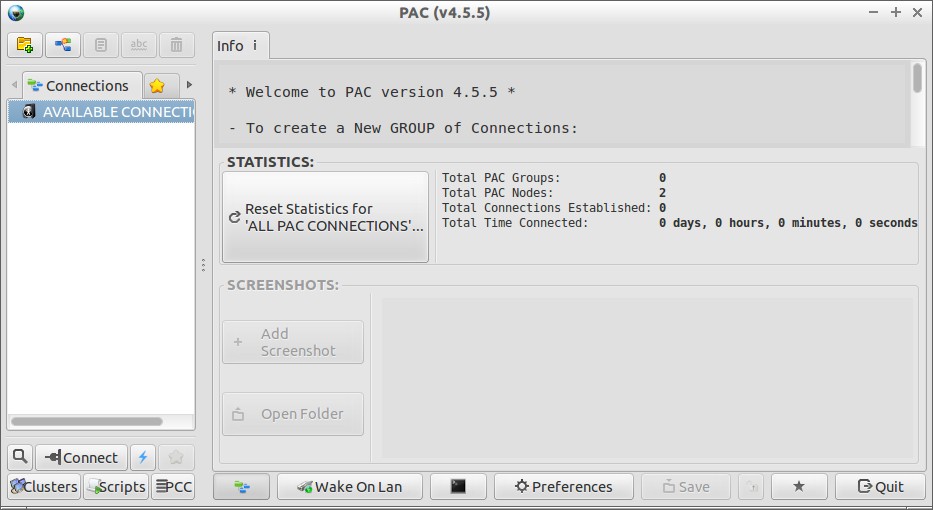
Task: Click Reset Statistics for ALL PAC CONNECTIONS
Action: (325, 217)
